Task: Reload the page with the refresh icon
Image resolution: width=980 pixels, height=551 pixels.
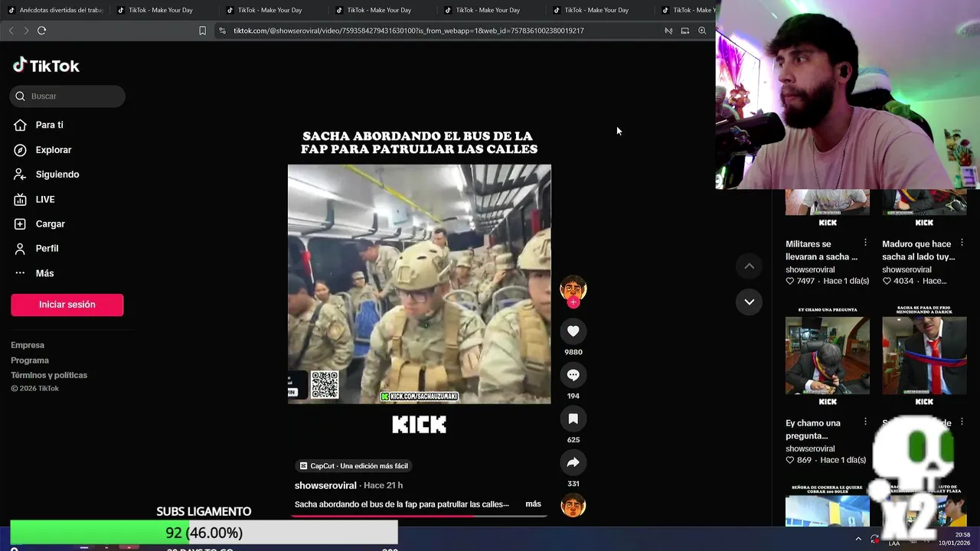Action: (x=42, y=31)
